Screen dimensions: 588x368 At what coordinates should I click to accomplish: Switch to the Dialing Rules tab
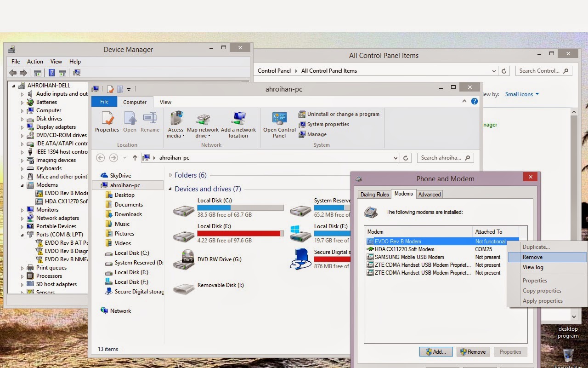point(374,195)
